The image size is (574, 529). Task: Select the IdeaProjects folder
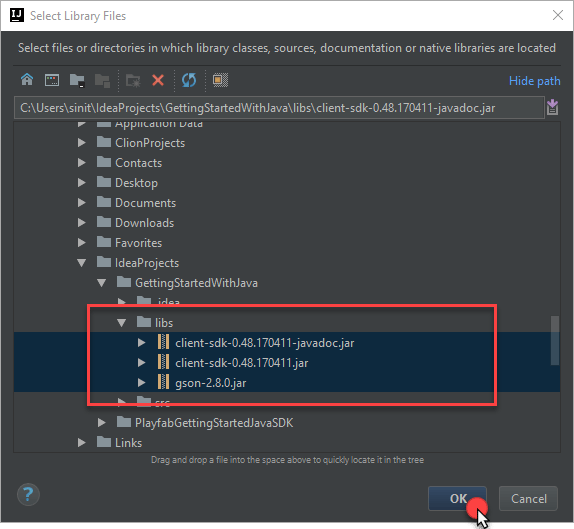click(x=138, y=262)
